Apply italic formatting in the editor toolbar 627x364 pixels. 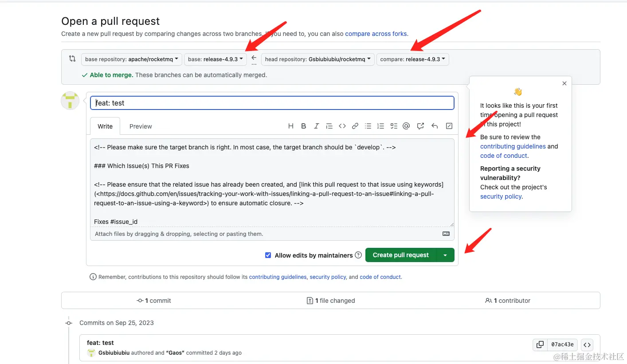point(316,126)
